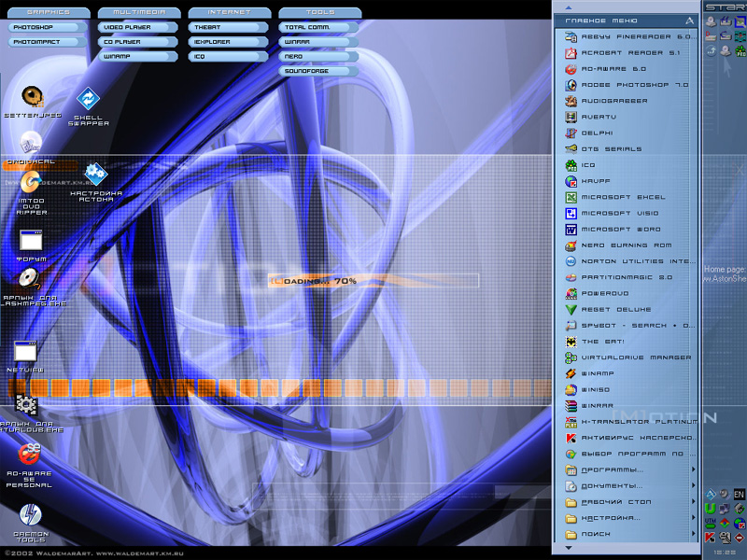Open the BetterJPEG desktop icon
Image resolution: width=747 pixels, height=560 pixels.
[x=33, y=97]
